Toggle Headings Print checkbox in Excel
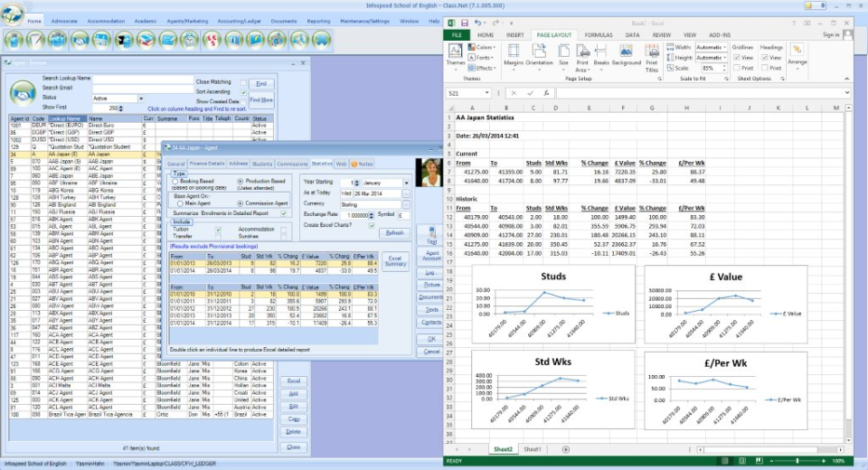This screenshot has height=470, width=868. point(765,68)
